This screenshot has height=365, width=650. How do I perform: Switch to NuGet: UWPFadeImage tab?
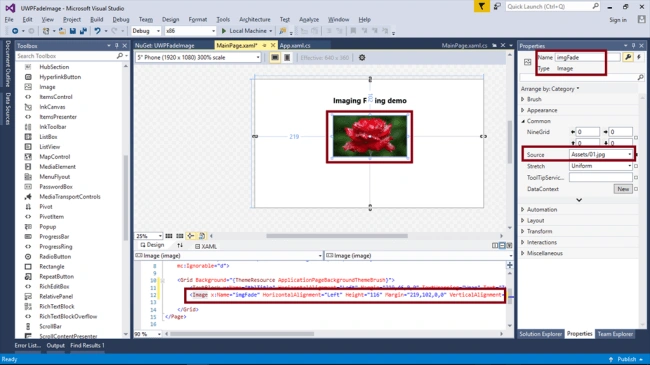[165, 46]
